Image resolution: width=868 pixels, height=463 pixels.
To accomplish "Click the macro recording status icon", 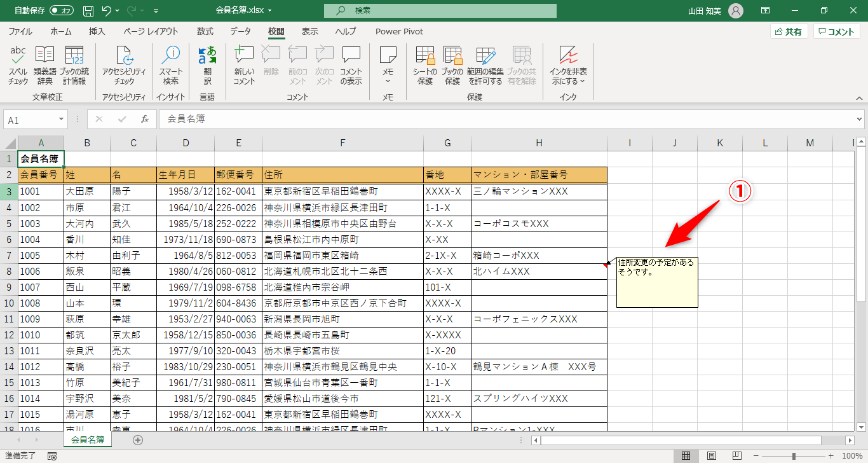I will pyautogui.click(x=52, y=456).
